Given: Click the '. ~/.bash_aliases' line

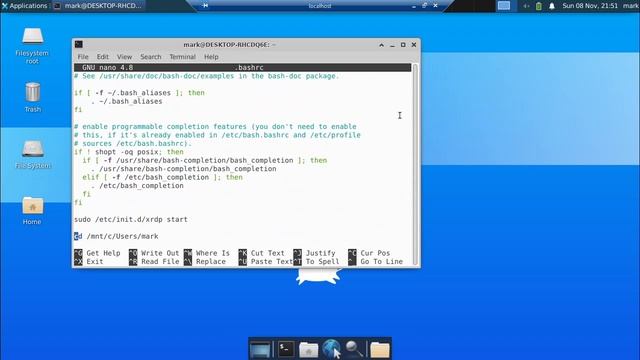Looking at the screenshot, I should (x=127, y=101).
